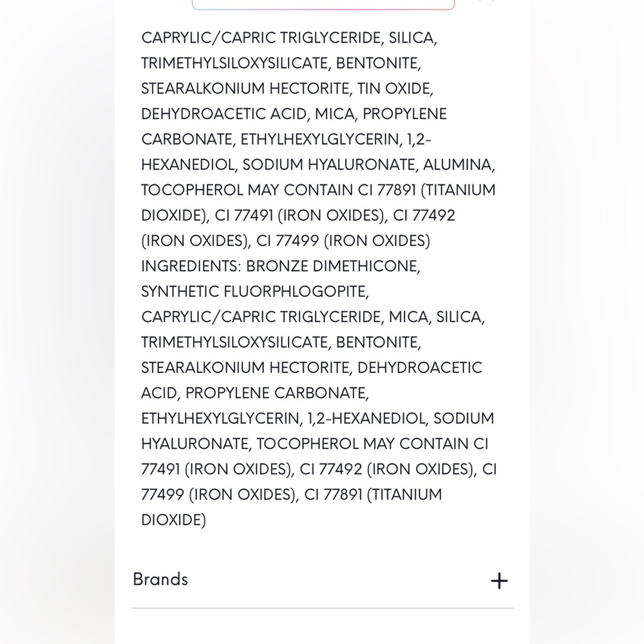Select the INGREDIENTS: BRONZE DIMETHICONE line
Image resolution: width=644 pixels, height=644 pixels.
(x=281, y=266)
